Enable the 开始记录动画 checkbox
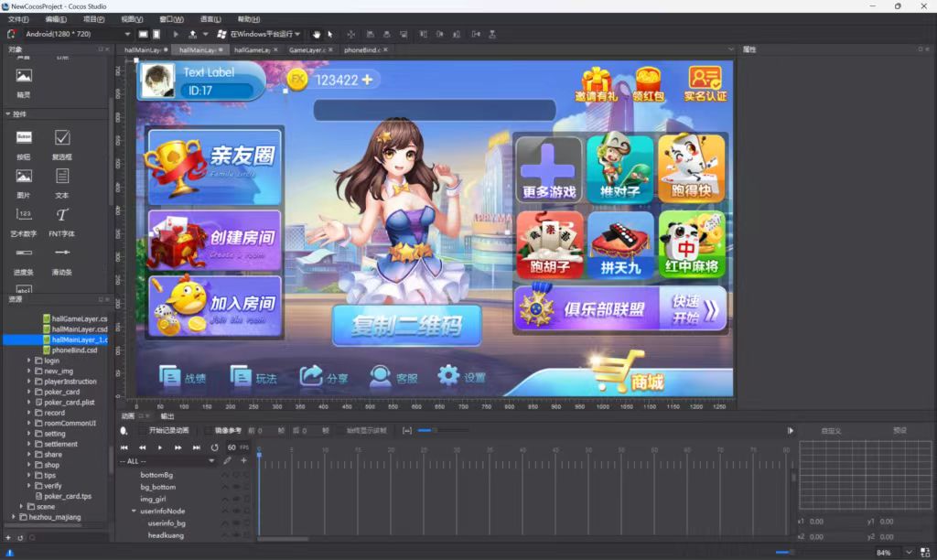Screen dimensions: 937x560 coord(143,430)
